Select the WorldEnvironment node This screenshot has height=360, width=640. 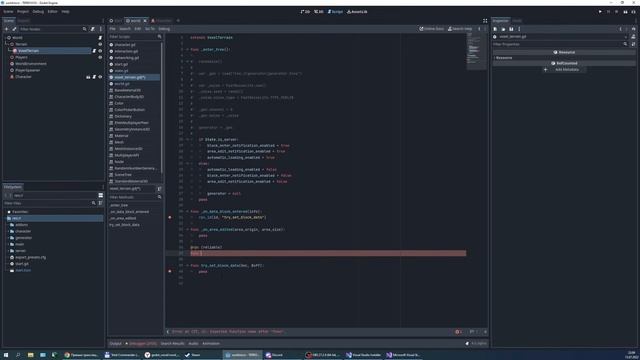click(31, 64)
